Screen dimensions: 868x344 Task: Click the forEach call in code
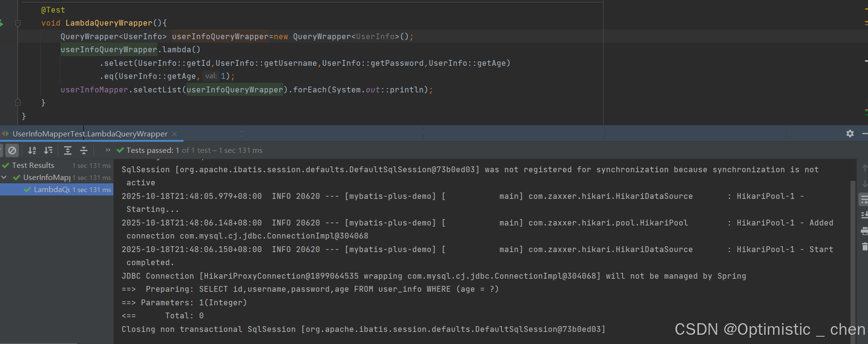pos(310,90)
